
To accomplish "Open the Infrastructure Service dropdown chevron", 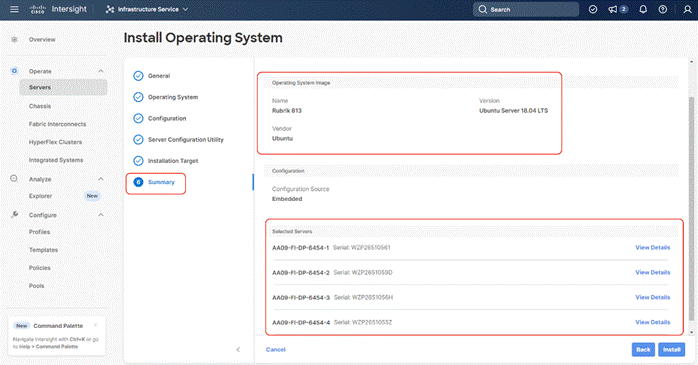I will click(186, 9).
